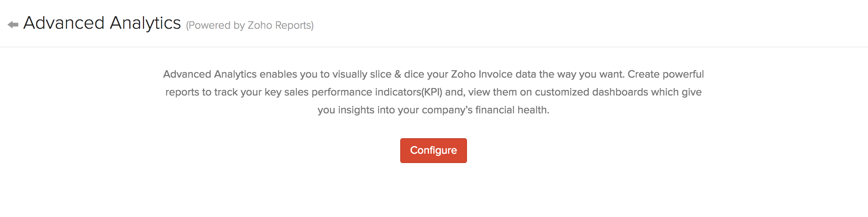This screenshot has height=217, width=868.
Task: Click the word "Advanced" in the page heading
Action: click(x=64, y=23)
